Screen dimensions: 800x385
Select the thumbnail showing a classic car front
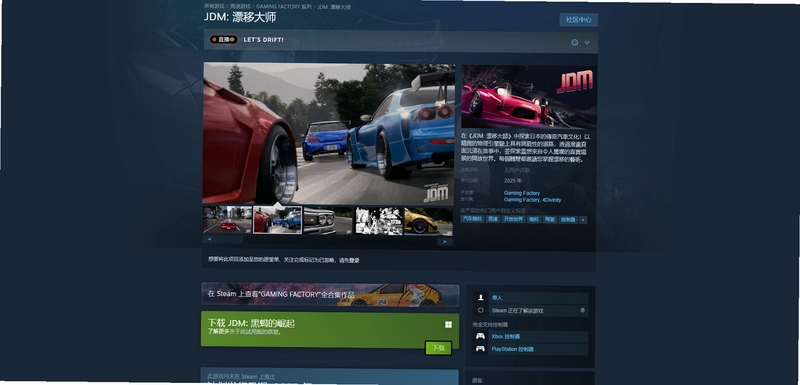pyautogui.click(x=328, y=220)
